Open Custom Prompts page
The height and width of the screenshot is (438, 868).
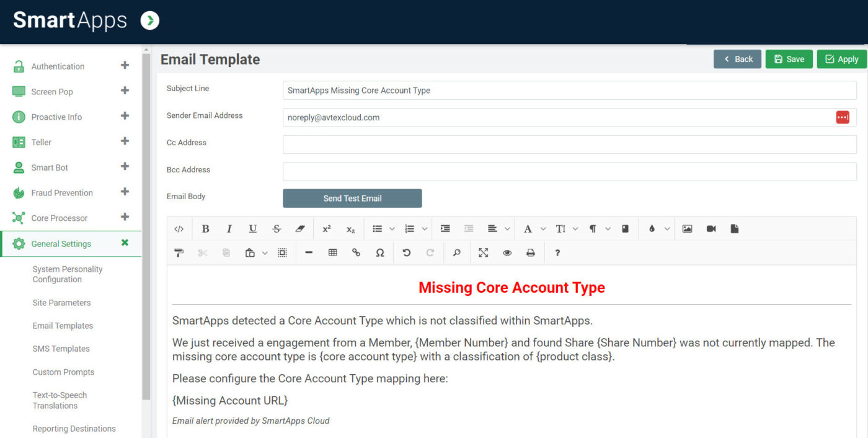(63, 372)
